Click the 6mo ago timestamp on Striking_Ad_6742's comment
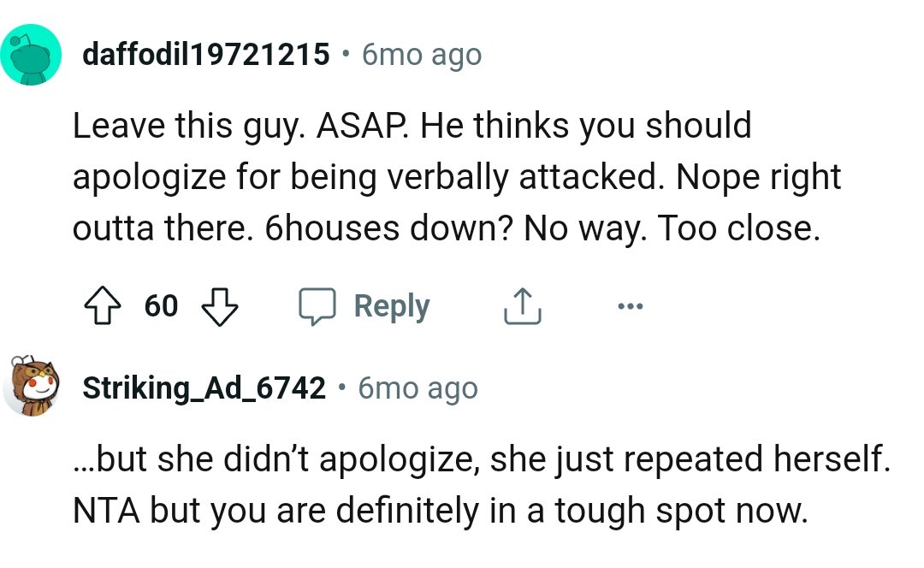 [417, 387]
